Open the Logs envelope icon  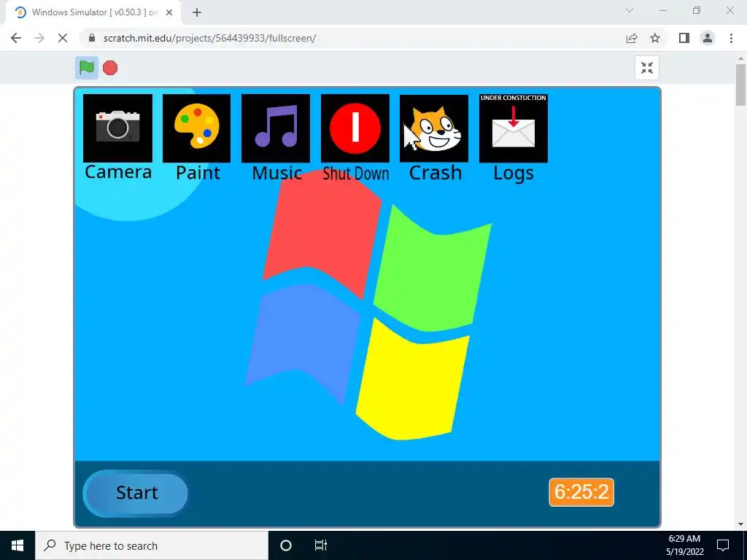point(513,128)
